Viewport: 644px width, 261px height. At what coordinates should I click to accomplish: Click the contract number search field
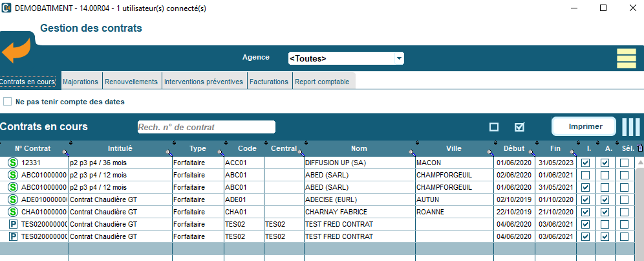pos(206,127)
